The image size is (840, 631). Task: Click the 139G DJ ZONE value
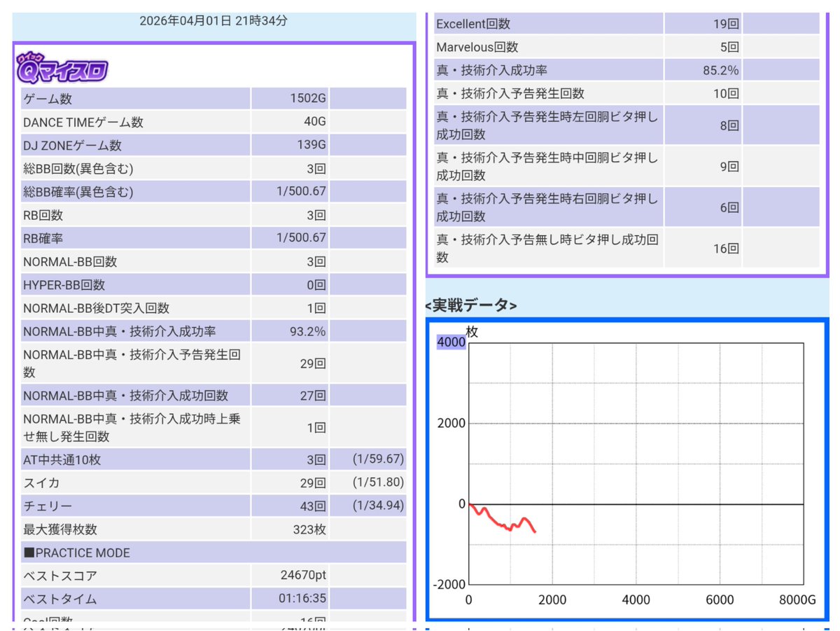coord(312,146)
